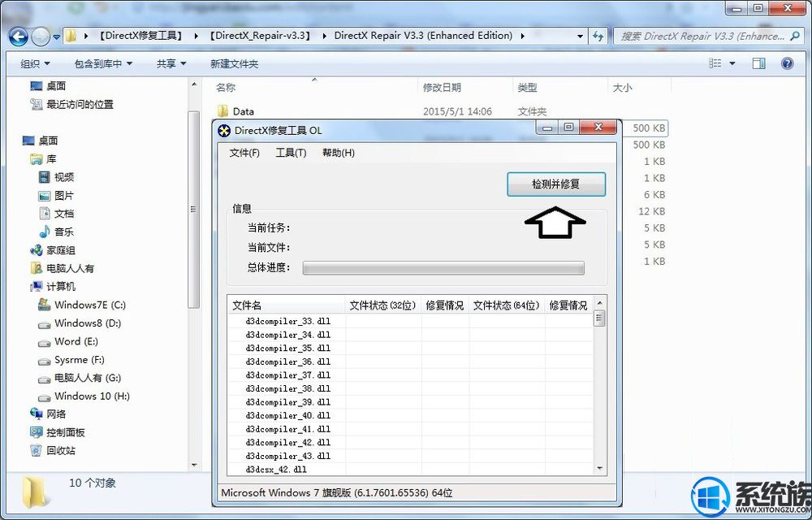Sort files by the 名称 column header
This screenshot has height=520, width=812.
(x=314, y=88)
